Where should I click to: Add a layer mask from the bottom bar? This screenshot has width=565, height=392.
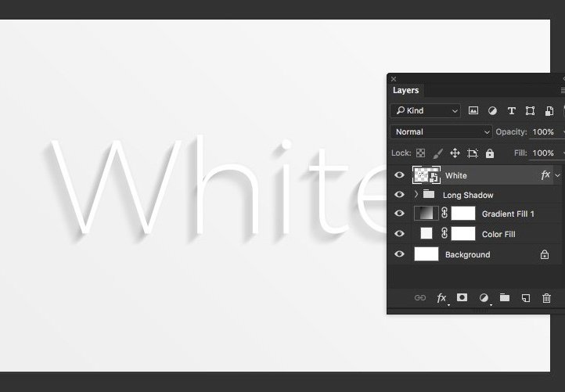tap(462, 297)
